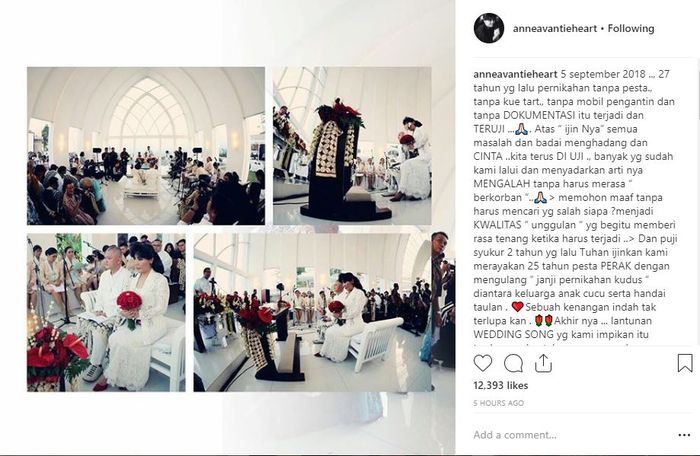700x456 pixels.
Task: Click the red heart emoji in caption
Action: click(517, 307)
